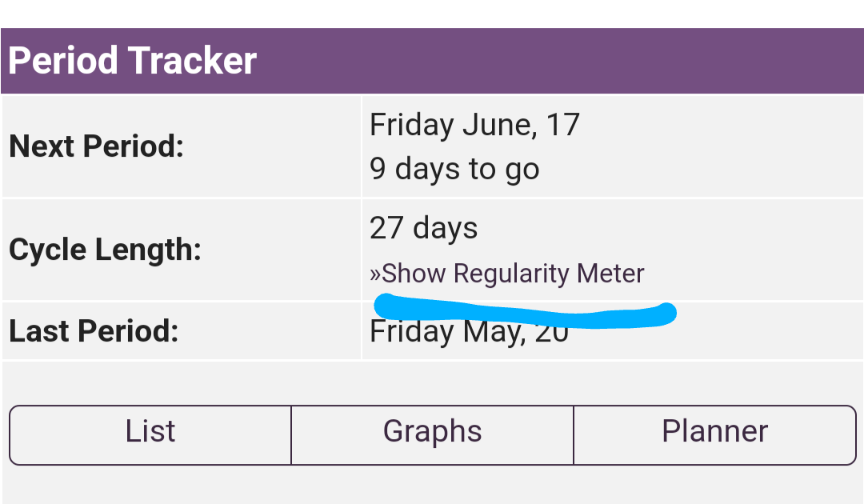Screen dimensions: 864x504
Task: Click the Friday June, 17 date
Action: click(474, 126)
